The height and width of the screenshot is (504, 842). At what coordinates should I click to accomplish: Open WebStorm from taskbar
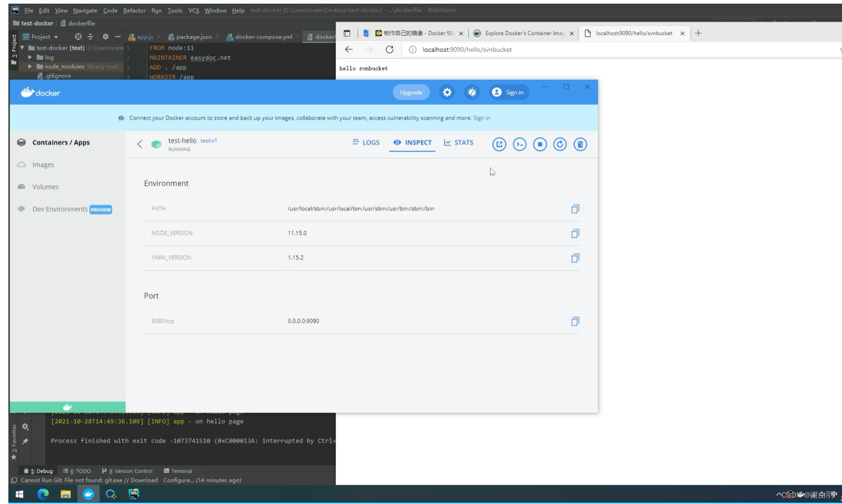click(134, 494)
